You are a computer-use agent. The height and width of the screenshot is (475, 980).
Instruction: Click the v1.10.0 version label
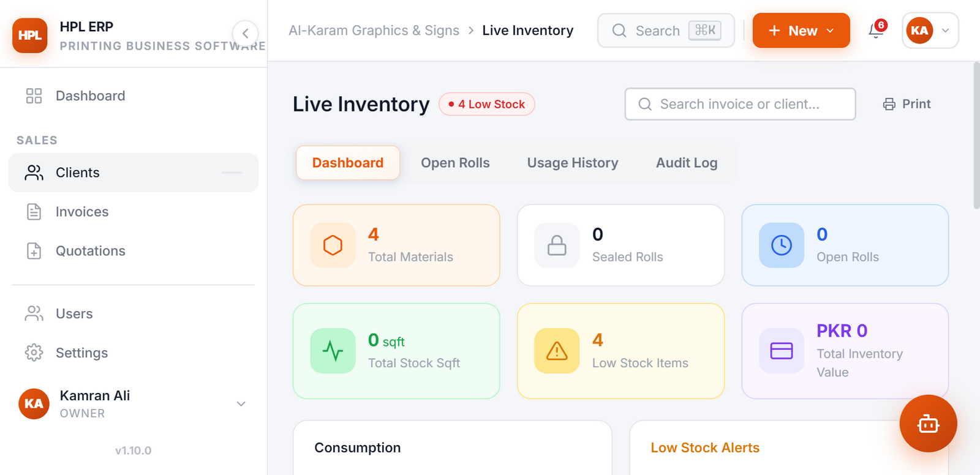click(133, 451)
